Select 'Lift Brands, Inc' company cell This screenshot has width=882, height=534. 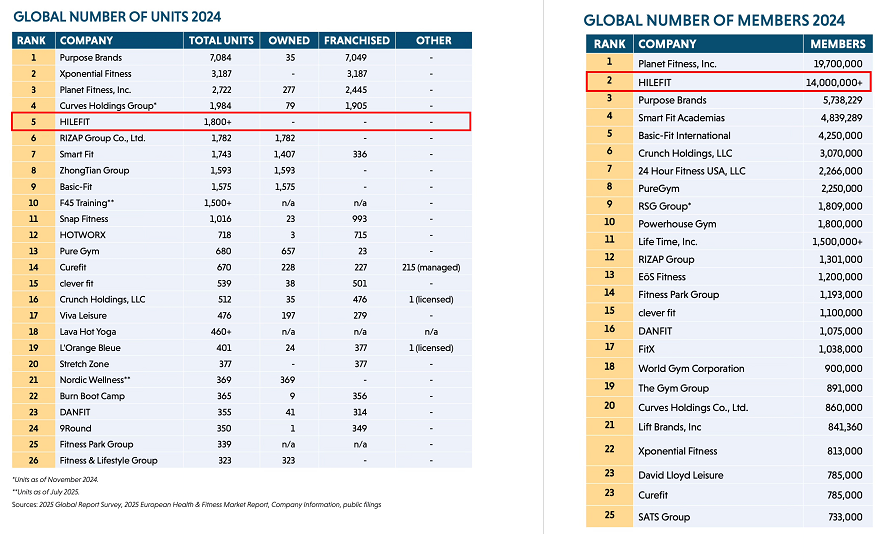pyautogui.click(x=669, y=427)
